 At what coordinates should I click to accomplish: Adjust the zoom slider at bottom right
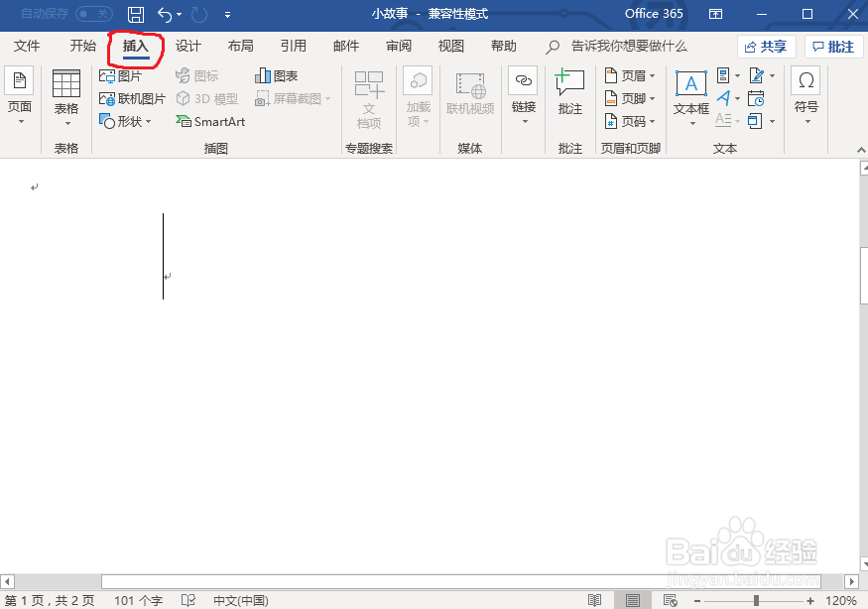click(756, 600)
